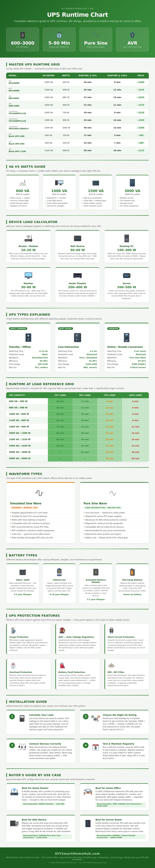This screenshot has width=155, height=868.
Task: Click the Desktop PC tower icon
Action: (127, 238)
